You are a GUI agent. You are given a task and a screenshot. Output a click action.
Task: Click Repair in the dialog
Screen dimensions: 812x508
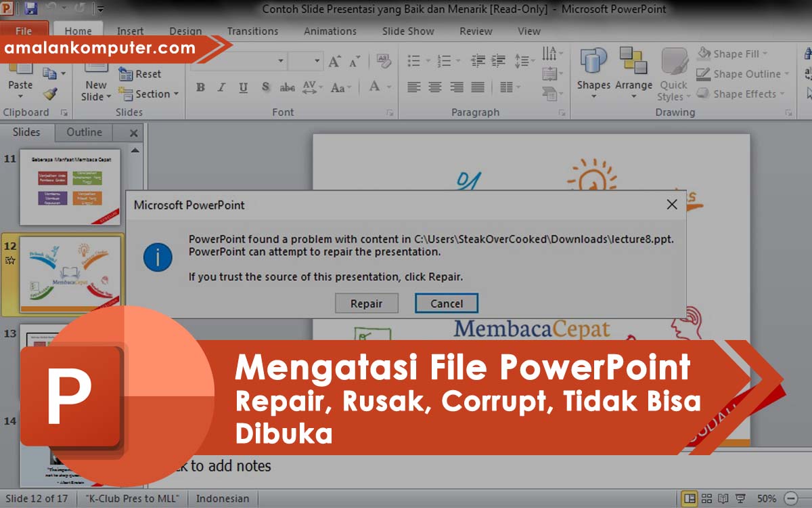point(366,303)
